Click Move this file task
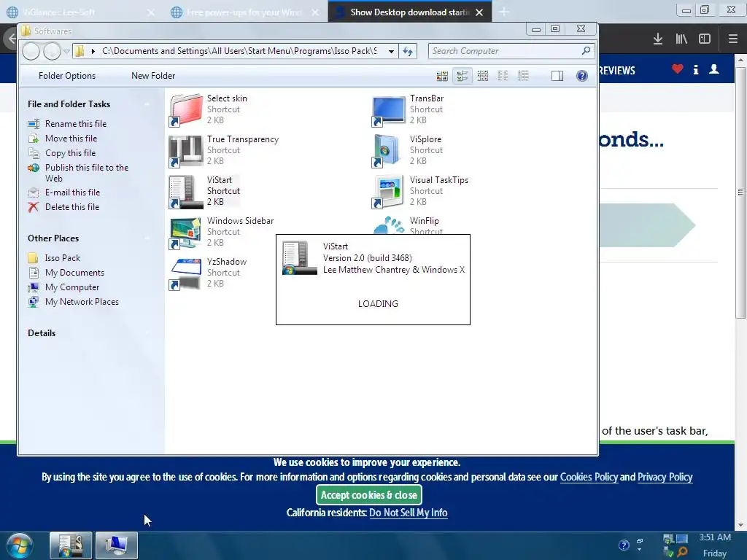This screenshot has height=560, width=747. (x=71, y=139)
